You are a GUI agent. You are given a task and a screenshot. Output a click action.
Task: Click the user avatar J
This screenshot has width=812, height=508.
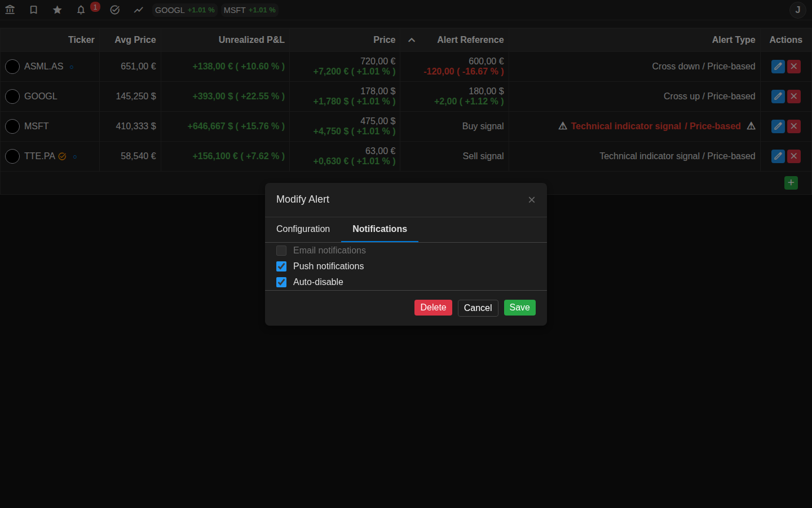[x=797, y=10]
